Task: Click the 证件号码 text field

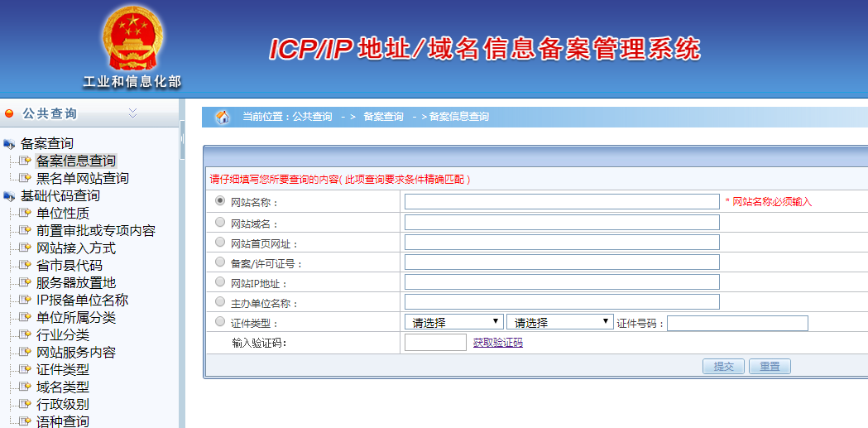Action: (x=737, y=323)
